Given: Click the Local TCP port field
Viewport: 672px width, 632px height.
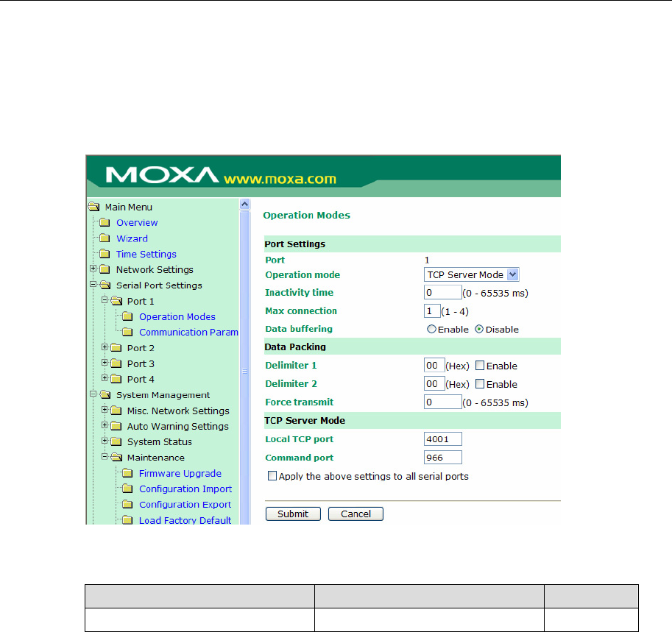Looking at the screenshot, I should click(443, 439).
